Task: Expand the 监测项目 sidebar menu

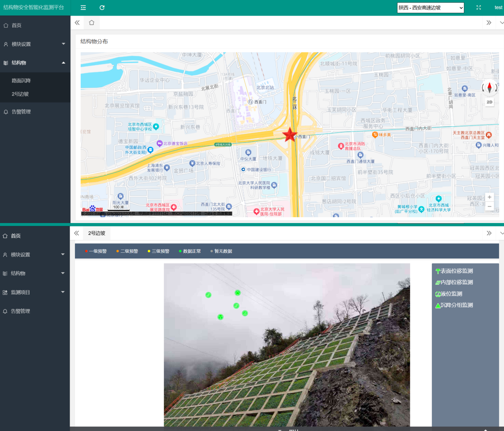Action: click(35, 292)
